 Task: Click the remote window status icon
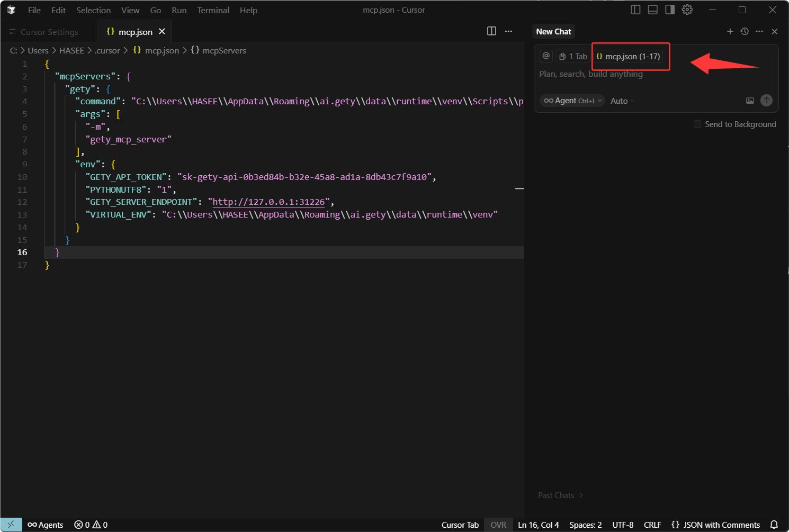(x=11, y=525)
